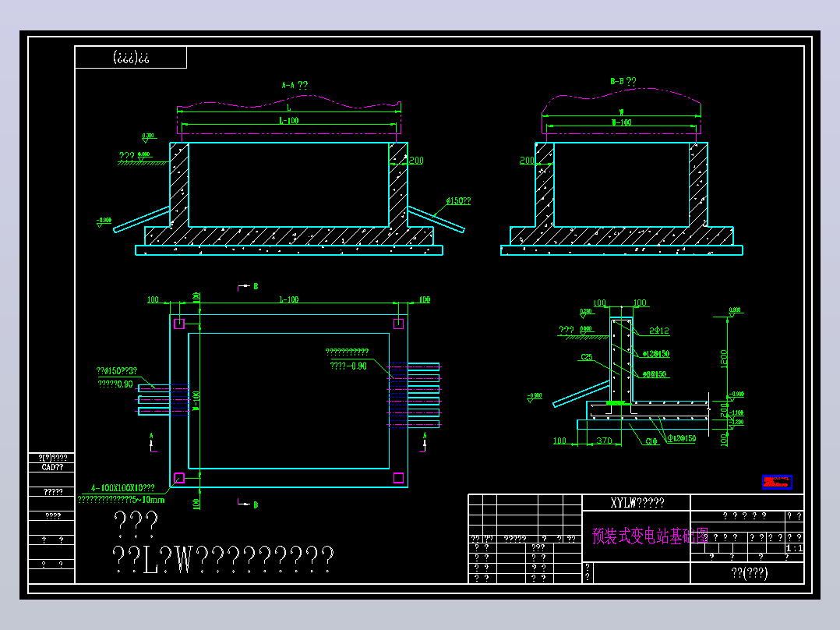Click the 'φ8@150' rebar label

tap(654, 374)
